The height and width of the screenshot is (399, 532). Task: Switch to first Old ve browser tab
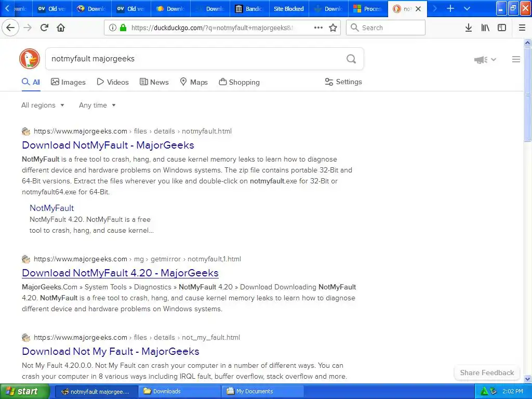click(x=52, y=9)
